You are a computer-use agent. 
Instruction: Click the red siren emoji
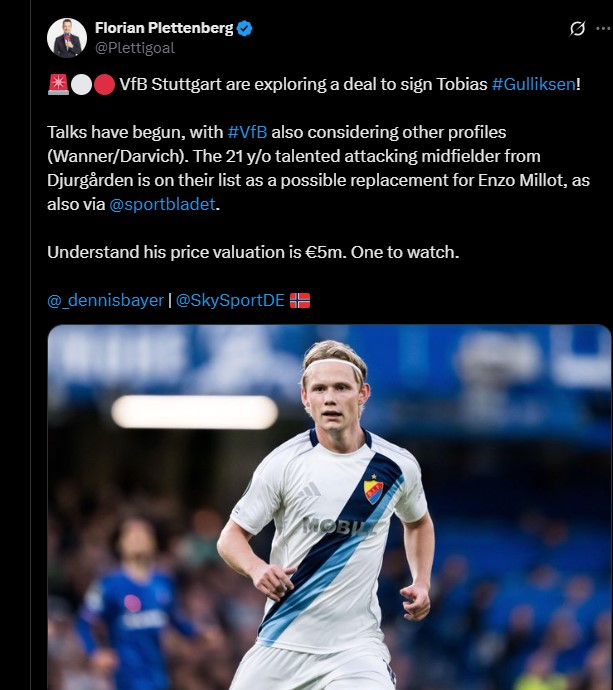[58, 84]
